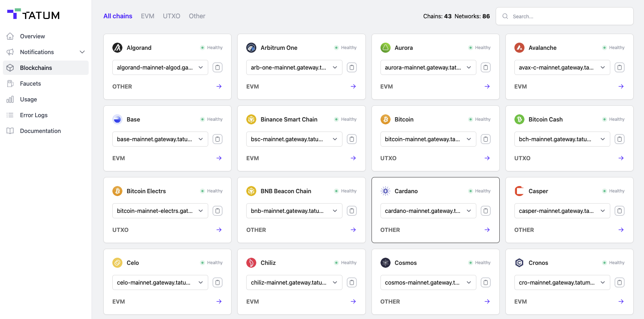Copy the Binance Smart Chain gateway URL
644x319 pixels.
[x=352, y=139]
